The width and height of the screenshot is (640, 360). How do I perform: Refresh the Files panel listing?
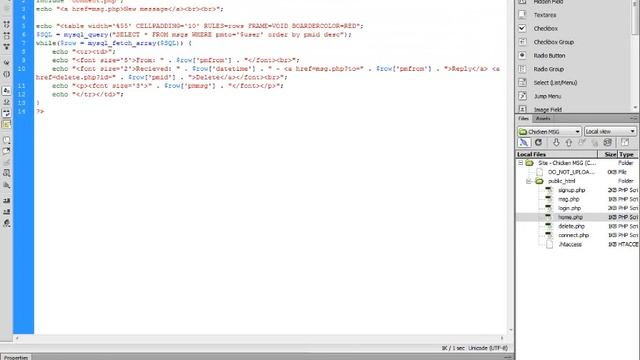point(538,142)
